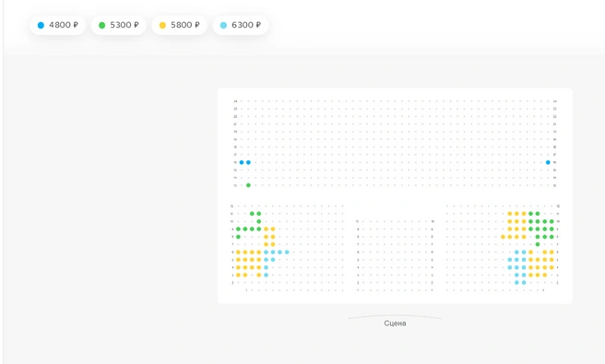Screen dimensions: 605x364
Task: Choose leftmost green seat in left block row 9
Action: (x=238, y=229)
